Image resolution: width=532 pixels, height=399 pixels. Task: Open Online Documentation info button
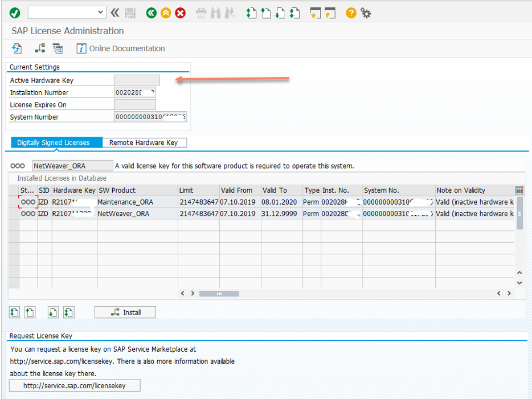point(121,48)
